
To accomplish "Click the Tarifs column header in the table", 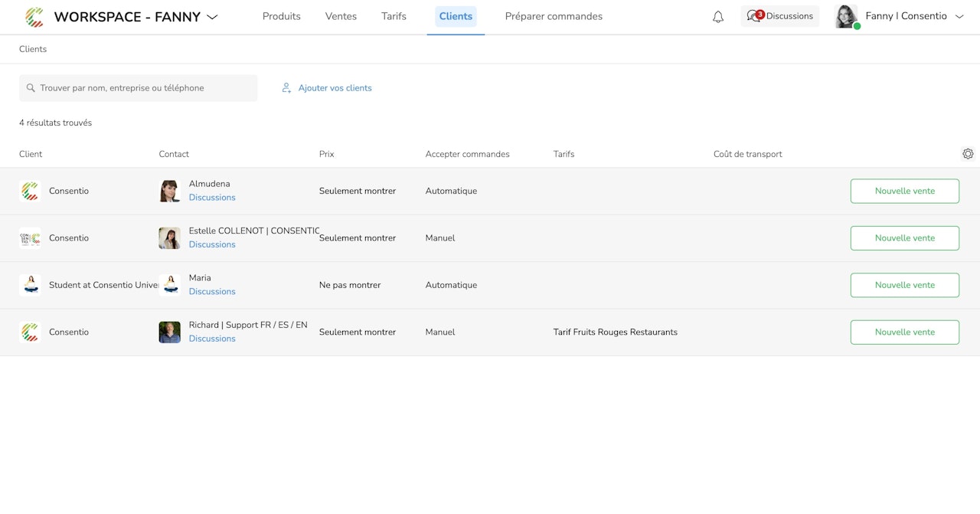I will coord(564,154).
